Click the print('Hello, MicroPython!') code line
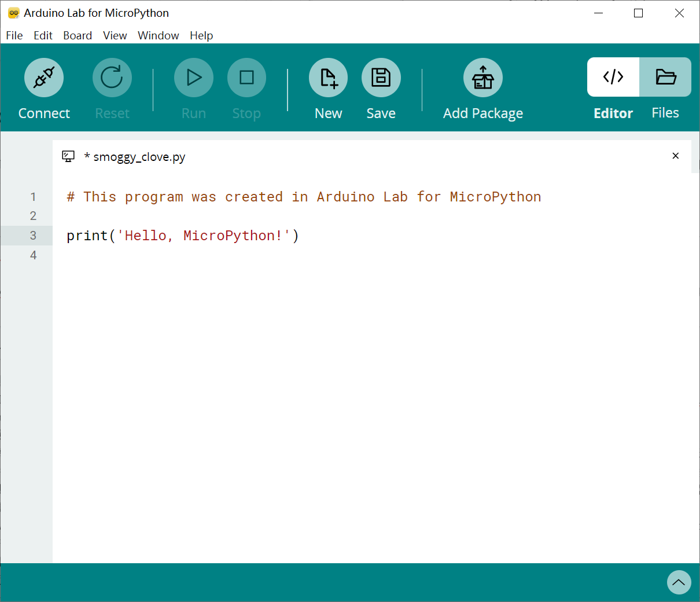Image resolution: width=700 pixels, height=602 pixels. pyautogui.click(x=183, y=236)
